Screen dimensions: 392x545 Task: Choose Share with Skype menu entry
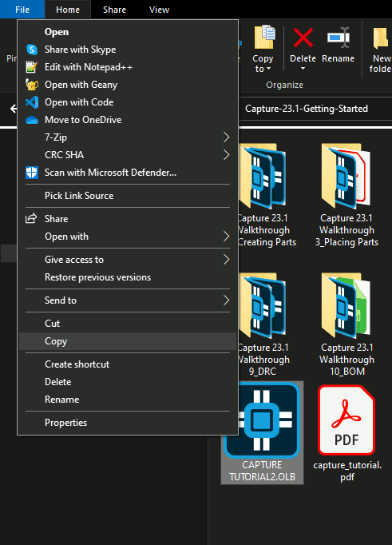coord(128,50)
